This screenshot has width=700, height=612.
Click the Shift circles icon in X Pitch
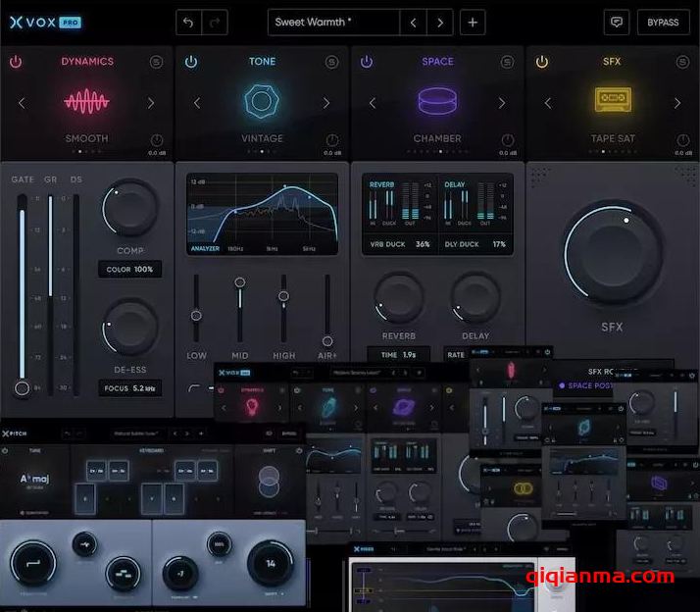pyautogui.click(x=270, y=482)
